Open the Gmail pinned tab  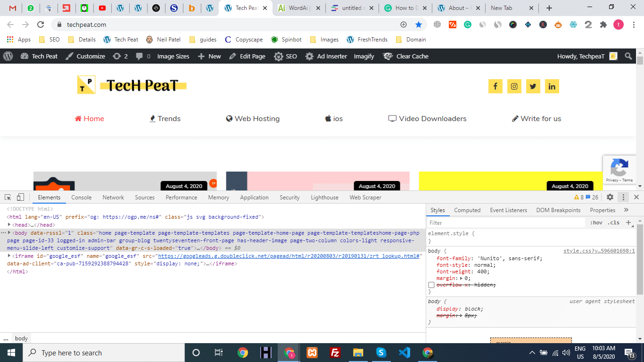point(13,8)
